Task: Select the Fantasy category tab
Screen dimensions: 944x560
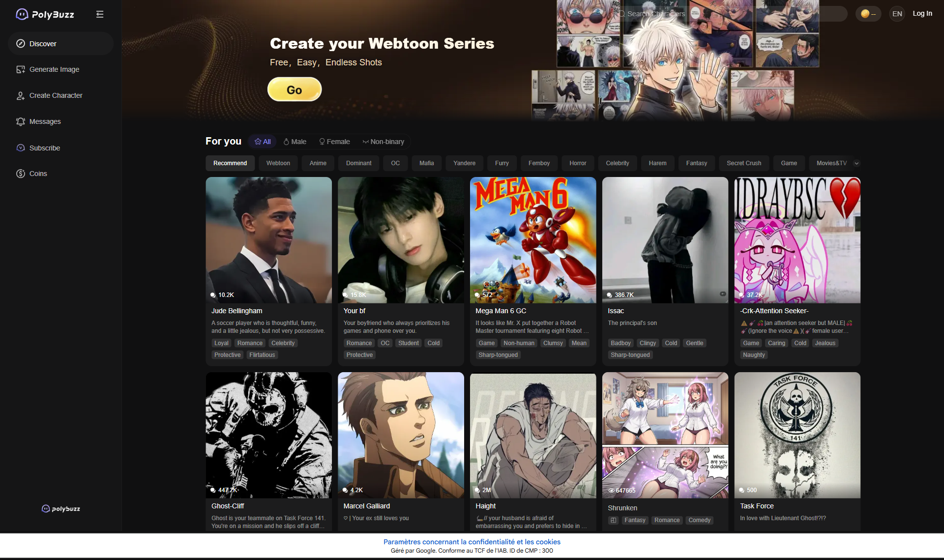Action: point(697,163)
